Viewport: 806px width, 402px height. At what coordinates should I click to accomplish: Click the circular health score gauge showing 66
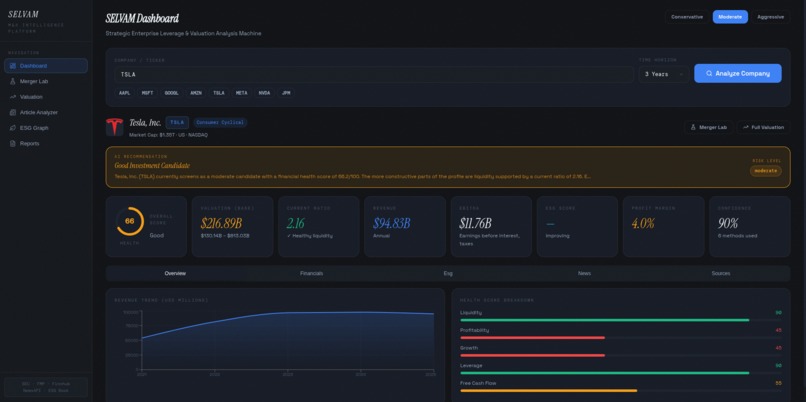[x=130, y=221]
